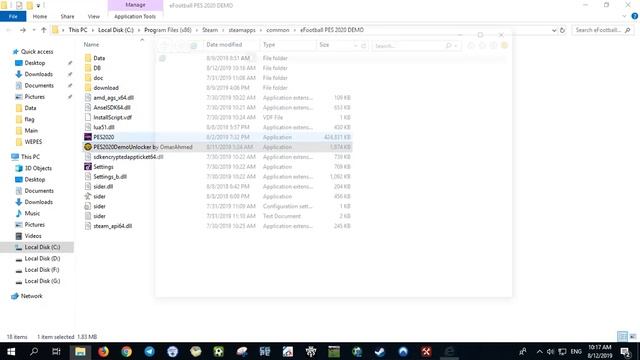Select Quick access in the navigation pane
The height and width of the screenshot is (360, 640).
[37, 51]
